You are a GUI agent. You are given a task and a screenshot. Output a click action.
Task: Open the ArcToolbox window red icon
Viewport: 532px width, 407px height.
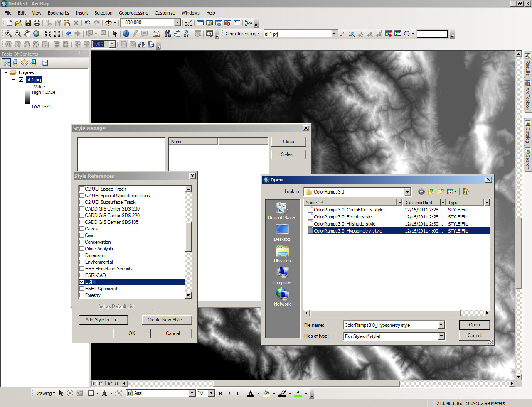coord(228,23)
